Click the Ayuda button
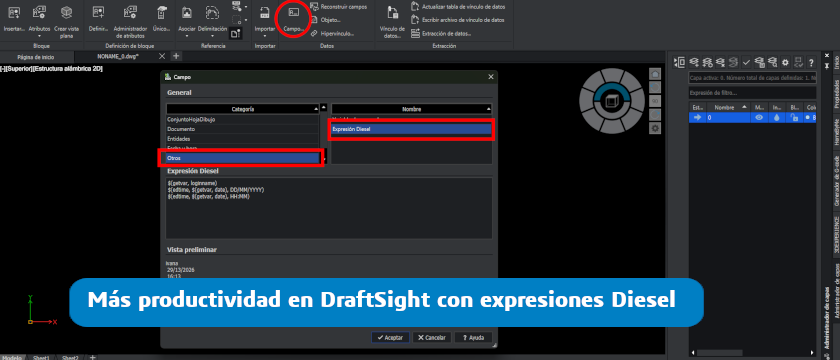This screenshot has height=360, width=840. point(473,338)
